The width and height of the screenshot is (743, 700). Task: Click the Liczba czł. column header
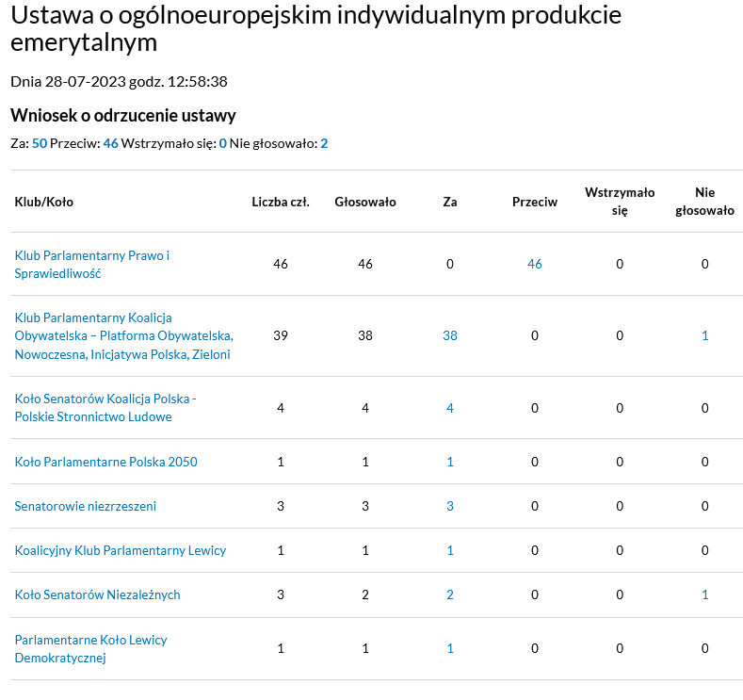(x=281, y=202)
